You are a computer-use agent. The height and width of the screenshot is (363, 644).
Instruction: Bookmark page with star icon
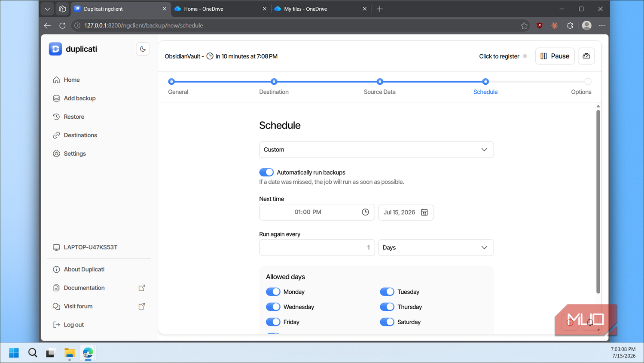point(524,26)
